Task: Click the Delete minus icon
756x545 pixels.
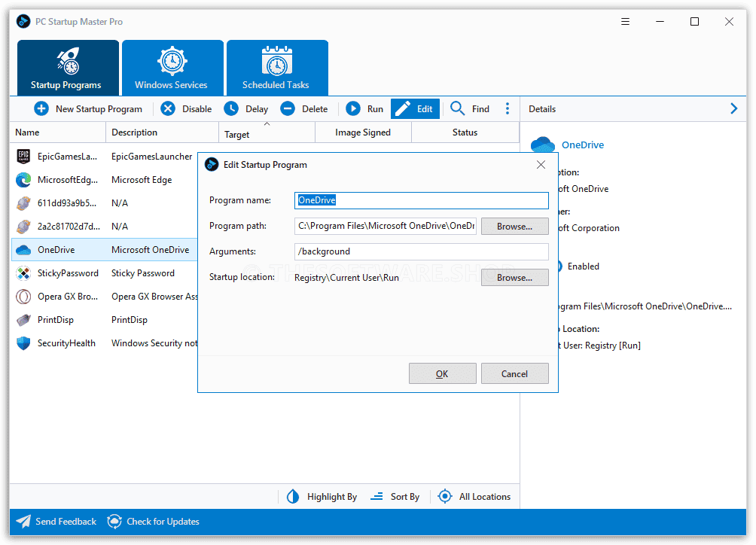Action: point(288,109)
